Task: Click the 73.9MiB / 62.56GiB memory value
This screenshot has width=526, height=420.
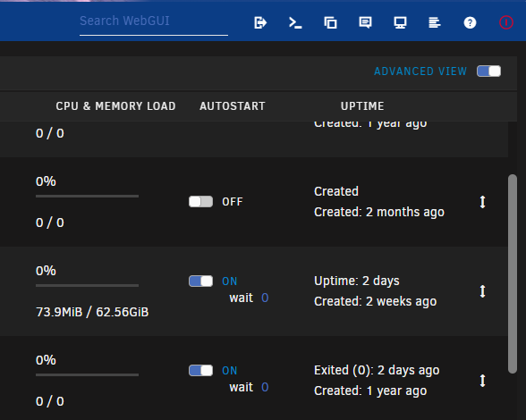Action: (x=92, y=312)
